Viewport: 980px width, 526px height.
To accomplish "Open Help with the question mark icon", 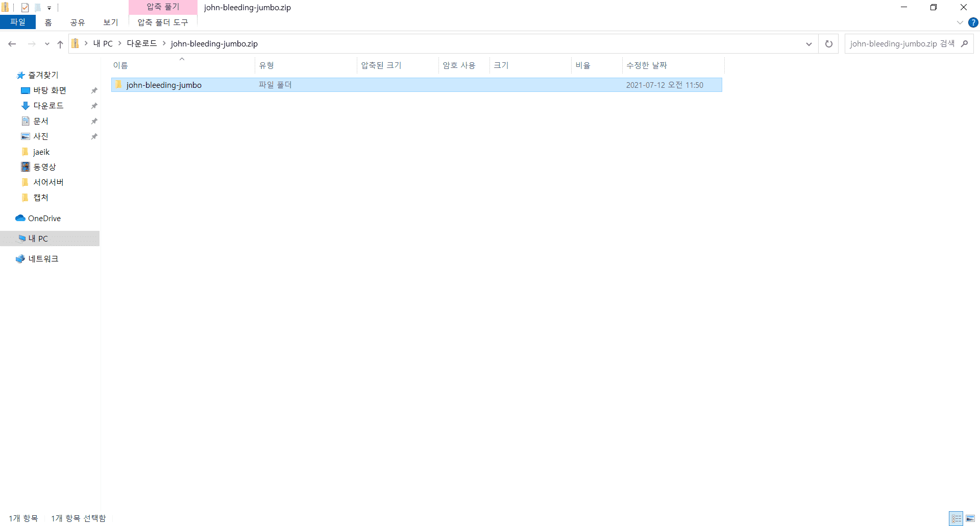I will point(973,22).
